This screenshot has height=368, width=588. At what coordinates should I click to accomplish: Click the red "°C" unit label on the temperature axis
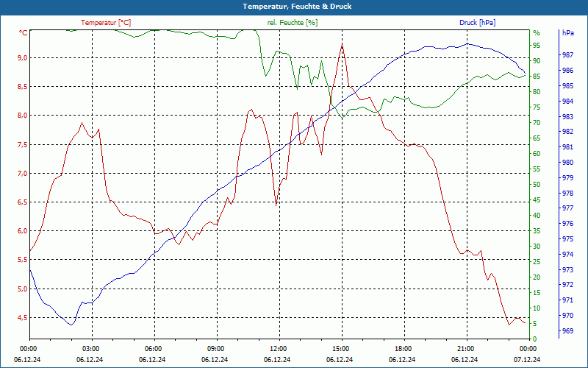(24, 33)
